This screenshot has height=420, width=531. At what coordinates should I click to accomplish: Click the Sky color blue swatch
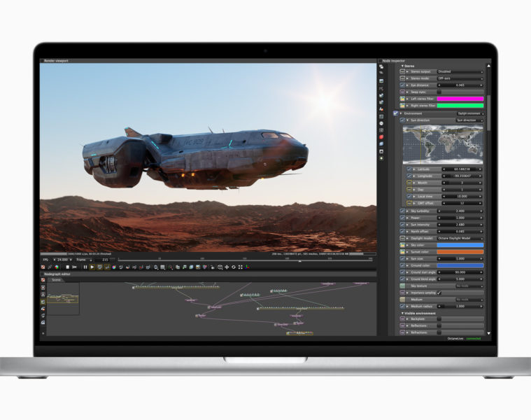coord(460,245)
